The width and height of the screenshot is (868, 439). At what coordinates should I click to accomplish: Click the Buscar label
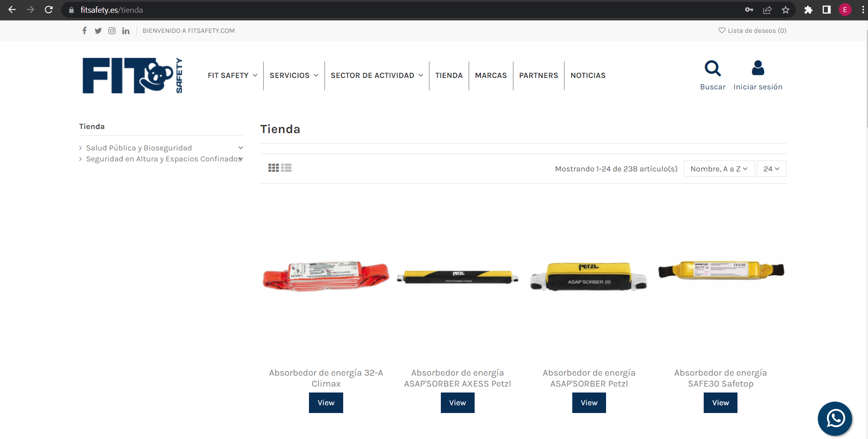pos(712,87)
